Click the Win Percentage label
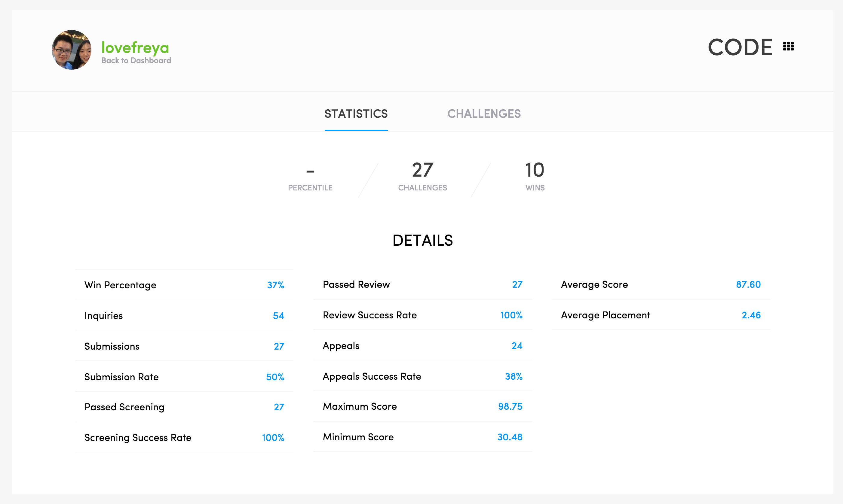The image size is (843, 504). (120, 285)
